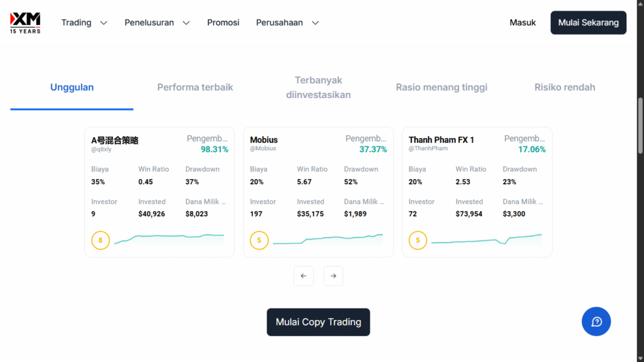Switch to Rasio menang tinggi tab
Screen dimensions: 644x362
point(441,87)
